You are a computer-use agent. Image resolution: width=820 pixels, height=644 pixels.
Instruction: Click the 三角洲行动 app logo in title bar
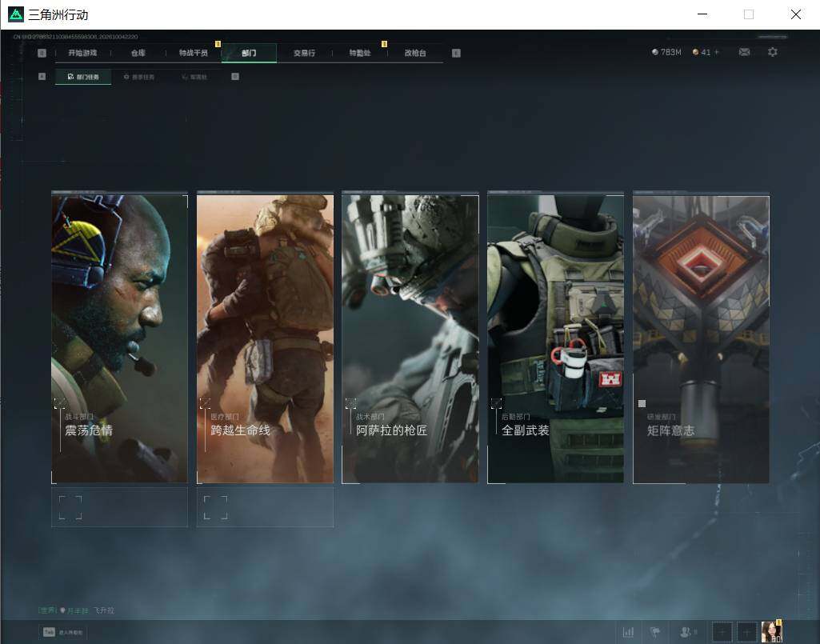coord(16,14)
